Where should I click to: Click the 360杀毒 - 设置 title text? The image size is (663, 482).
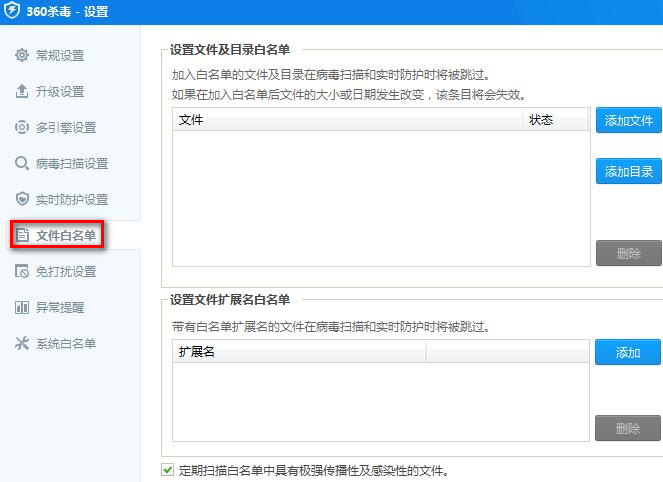coord(67,11)
